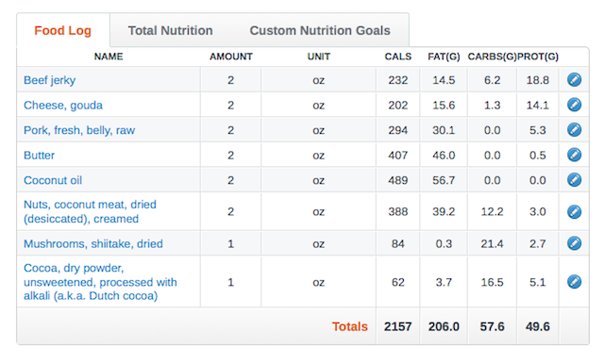The height and width of the screenshot is (364, 604).
Task: Click the CALS column header
Action: click(398, 57)
